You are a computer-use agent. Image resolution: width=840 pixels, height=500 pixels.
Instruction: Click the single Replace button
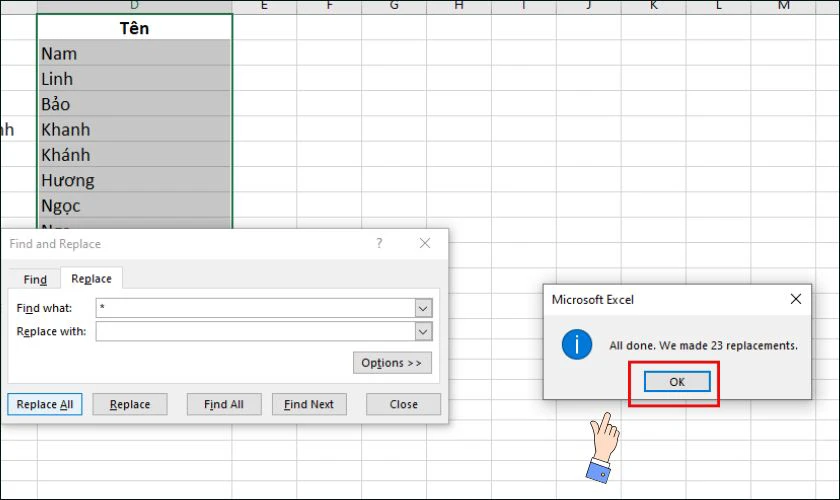[129, 404]
